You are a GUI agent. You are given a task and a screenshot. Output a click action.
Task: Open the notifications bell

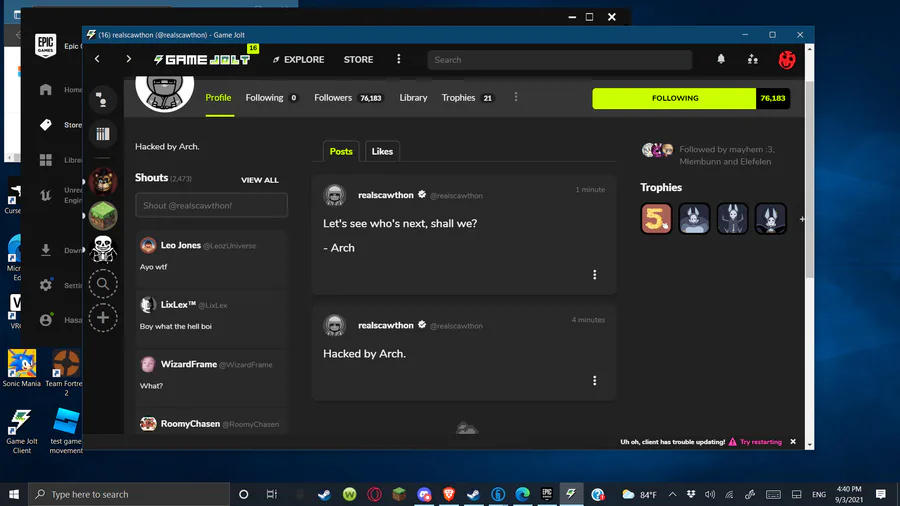(x=721, y=59)
